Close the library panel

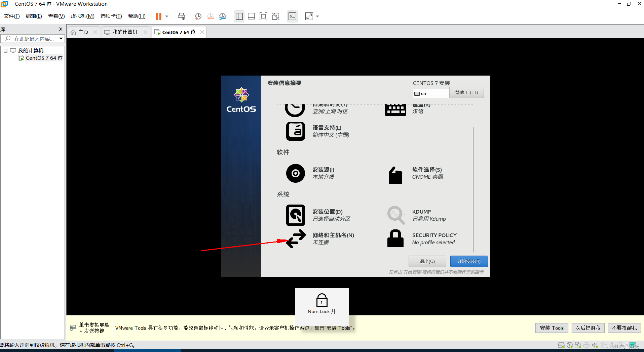61,29
